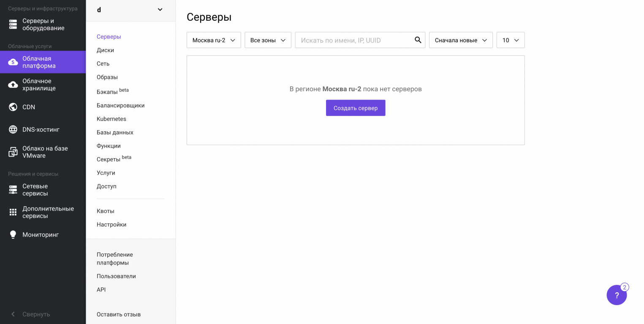Image resolution: width=644 pixels, height=324 pixels.
Task: Click the server search input field
Action: click(355, 40)
